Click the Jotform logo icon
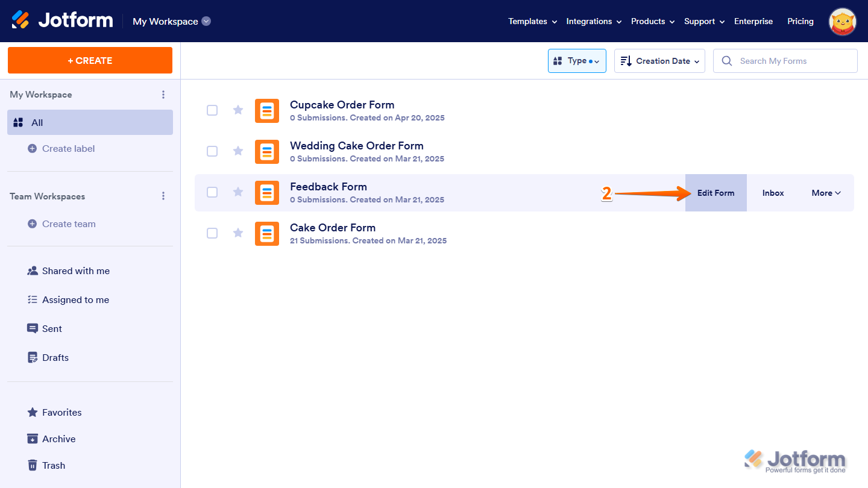868x488 pixels. (20, 20)
